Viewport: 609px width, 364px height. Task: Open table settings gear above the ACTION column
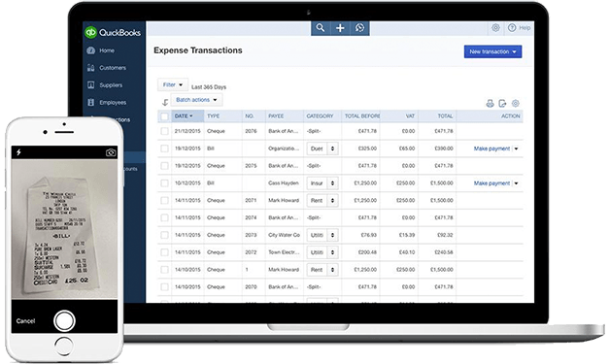click(516, 103)
